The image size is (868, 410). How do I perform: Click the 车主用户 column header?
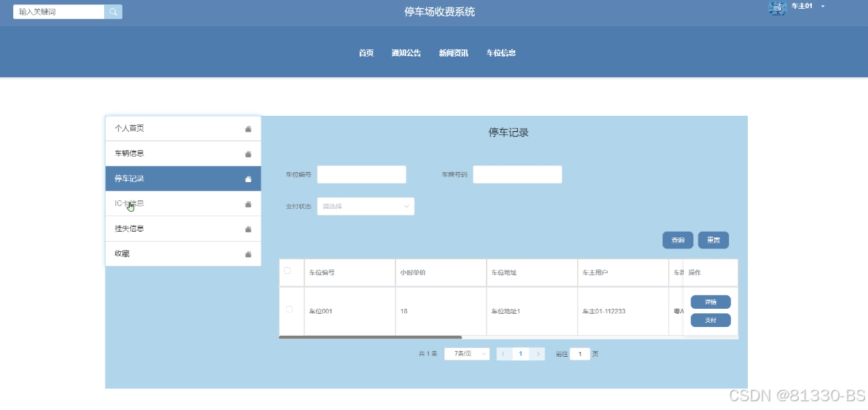click(x=623, y=273)
